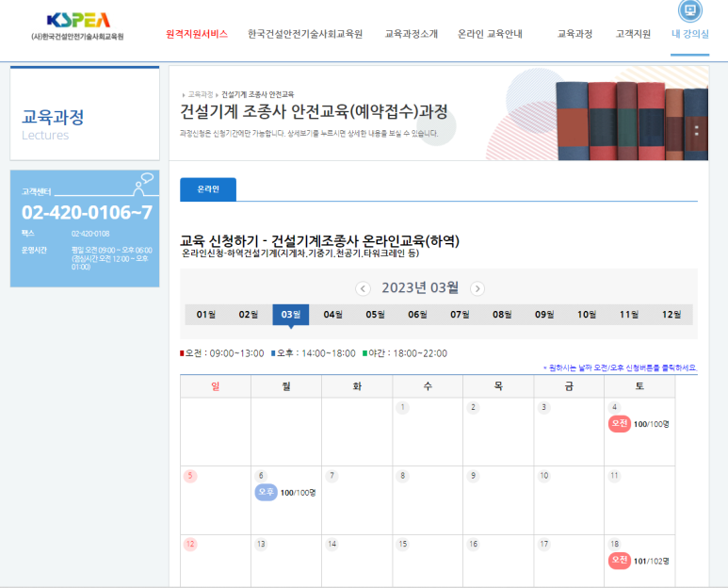Open 교육과정소개 menu
The image size is (728, 588).
[412, 34]
